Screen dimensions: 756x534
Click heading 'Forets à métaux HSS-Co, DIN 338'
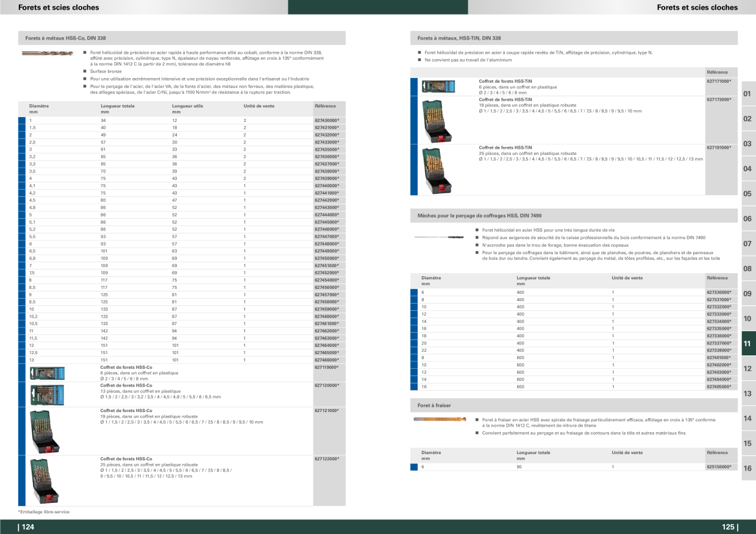click(x=65, y=38)
